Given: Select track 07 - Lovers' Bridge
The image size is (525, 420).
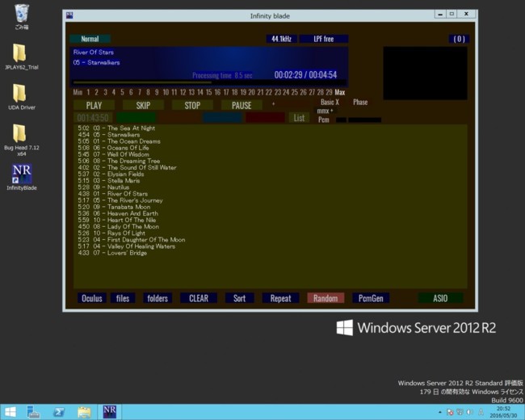Looking at the screenshot, I should pyautogui.click(x=112, y=253).
